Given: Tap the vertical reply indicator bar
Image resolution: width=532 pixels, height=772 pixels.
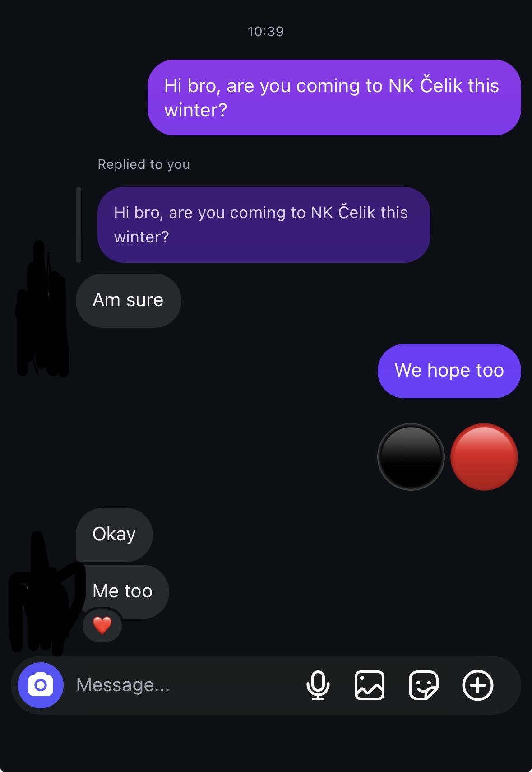Looking at the screenshot, I should pyautogui.click(x=79, y=225).
